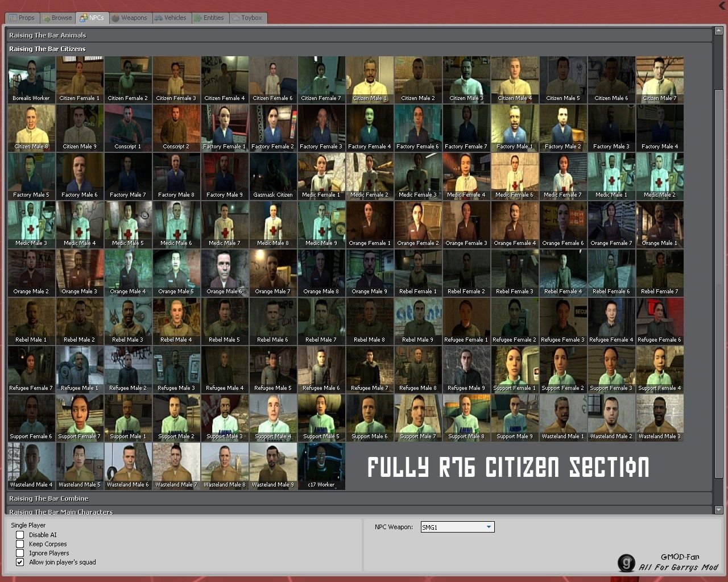This screenshot has width=728, height=582.
Task: Spawn Support Female 1
Action: click(515, 369)
